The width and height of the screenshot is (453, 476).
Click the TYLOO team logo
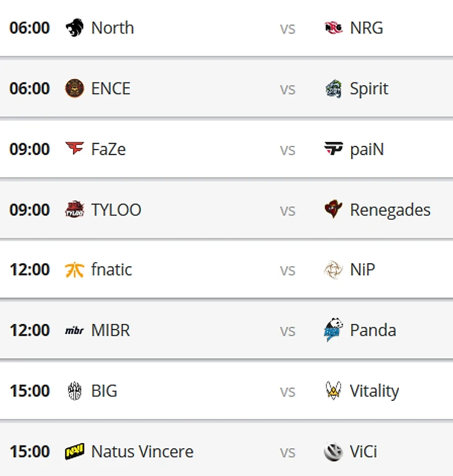point(74,209)
